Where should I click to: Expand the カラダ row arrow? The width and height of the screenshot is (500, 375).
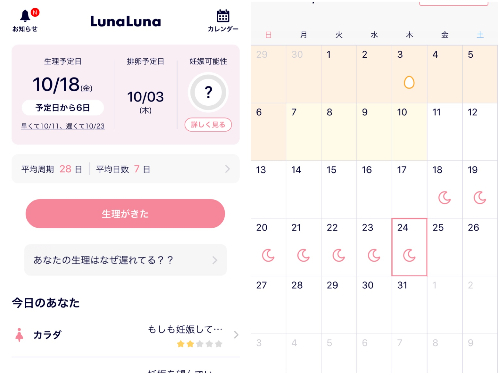click(x=236, y=335)
